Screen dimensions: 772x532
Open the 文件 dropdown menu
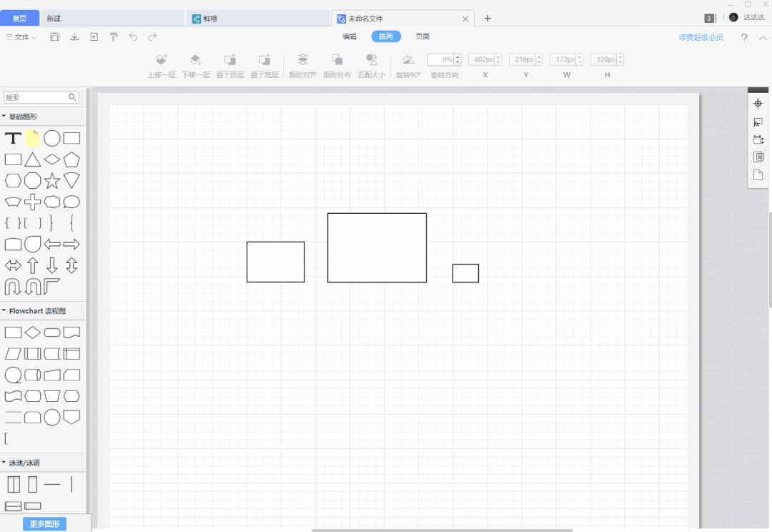coord(21,37)
